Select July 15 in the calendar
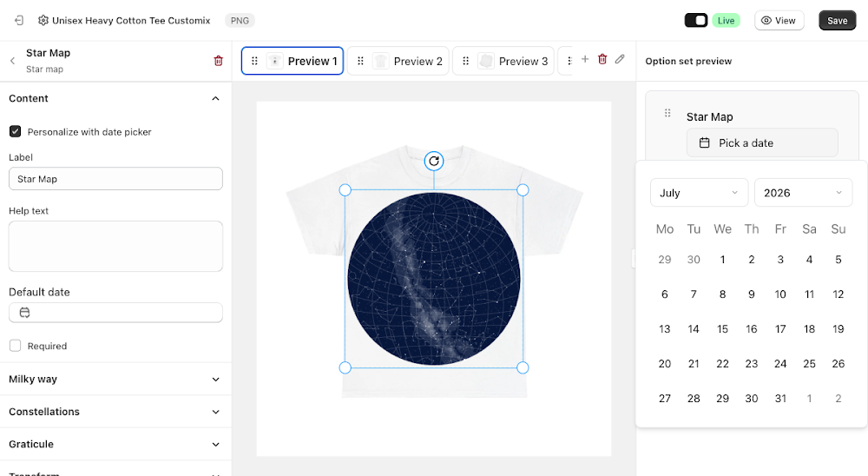This screenshot has height=476, width=868. coord(722,329)
